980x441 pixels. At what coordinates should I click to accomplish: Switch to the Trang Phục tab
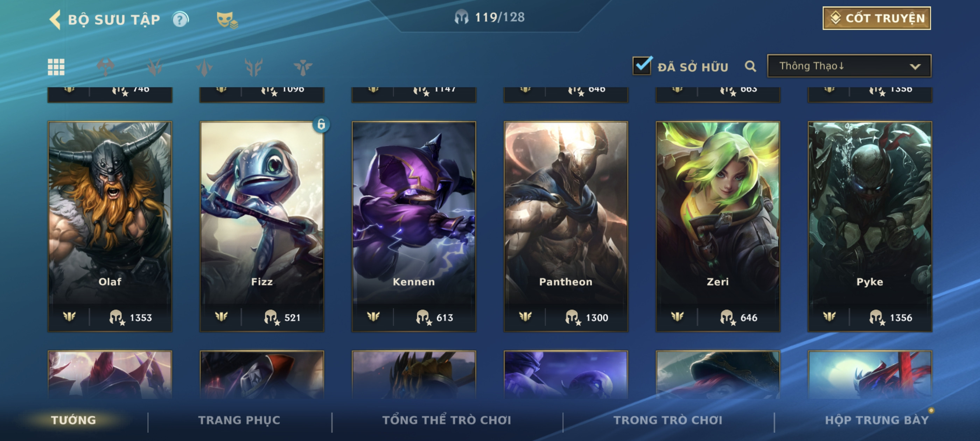[x=239, y=420]
